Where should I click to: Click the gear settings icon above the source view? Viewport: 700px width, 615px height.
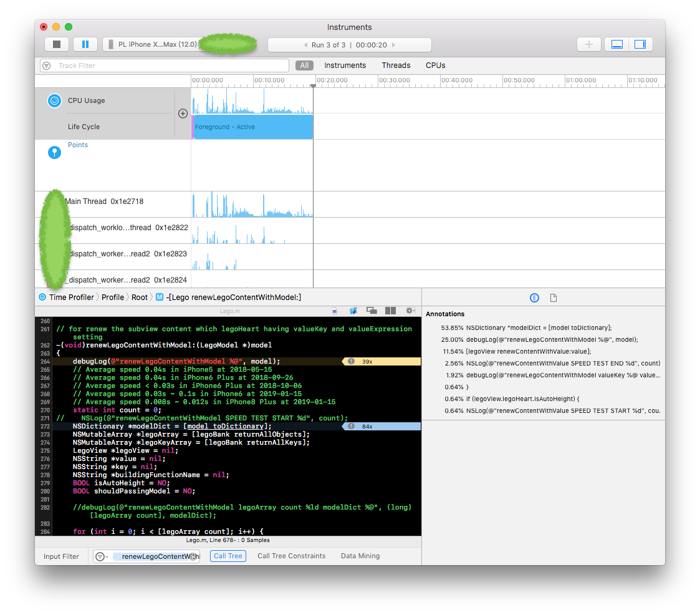pos(411,310)
